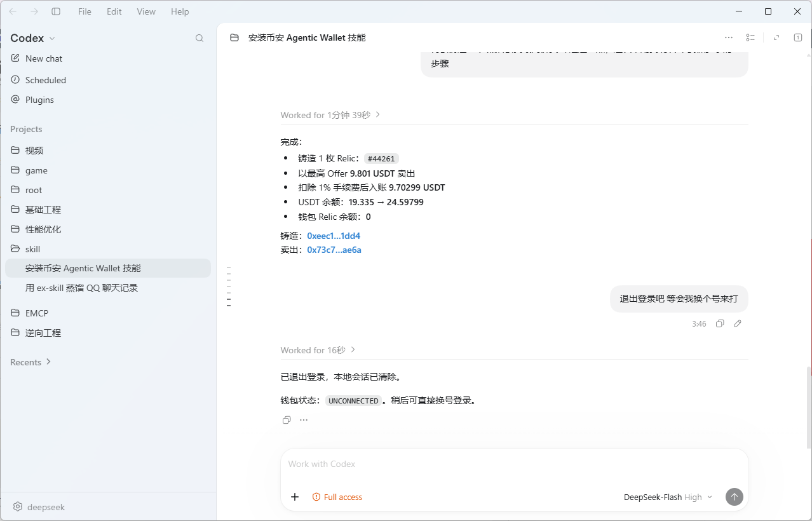812x521 pixels.
Task: Click the folder icon beside the chat title
Action: point(234,38)
